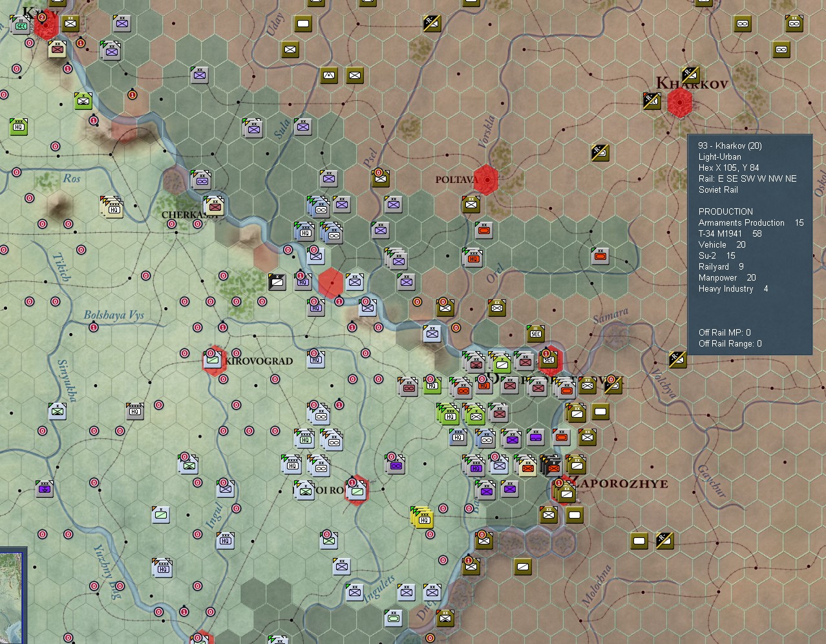Click the 'Light-Urban' terrain line
The width and height of the screenshot is (826, 644).
pos(719,156)
